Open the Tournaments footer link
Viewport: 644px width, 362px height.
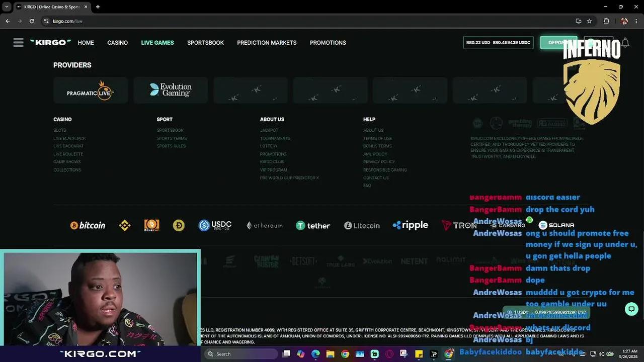coord(275,138)
